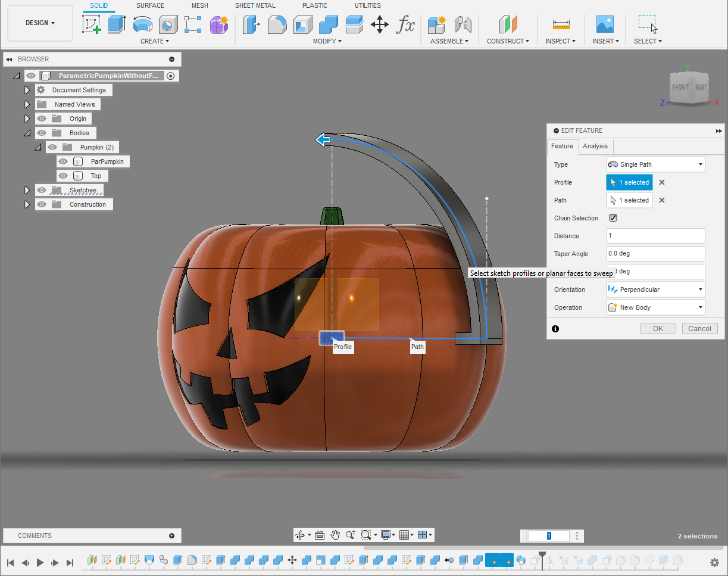Open the Analysis tab
This screenshot has height=576, width=728.
[x=595, y=146]
